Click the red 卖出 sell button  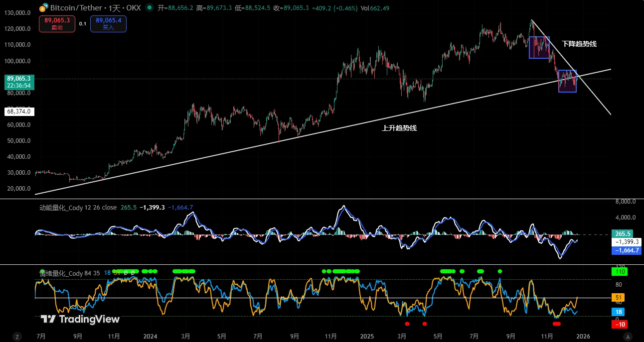57,23
